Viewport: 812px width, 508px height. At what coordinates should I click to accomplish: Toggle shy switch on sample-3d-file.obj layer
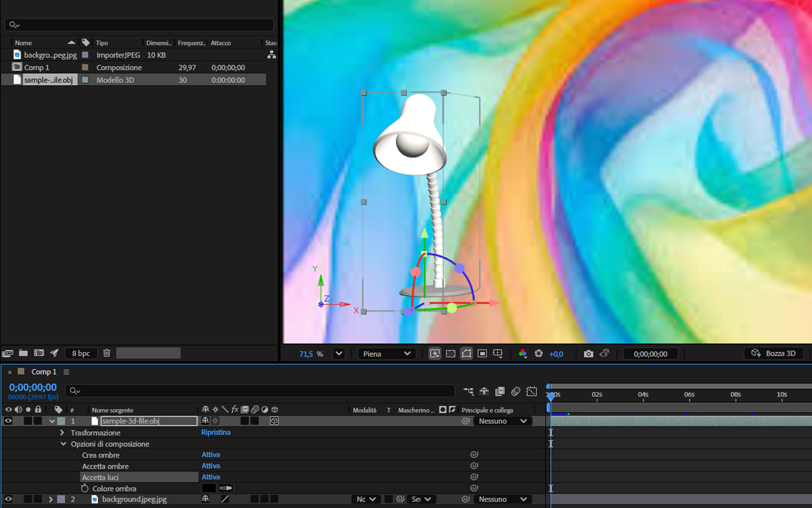(205, 421)
